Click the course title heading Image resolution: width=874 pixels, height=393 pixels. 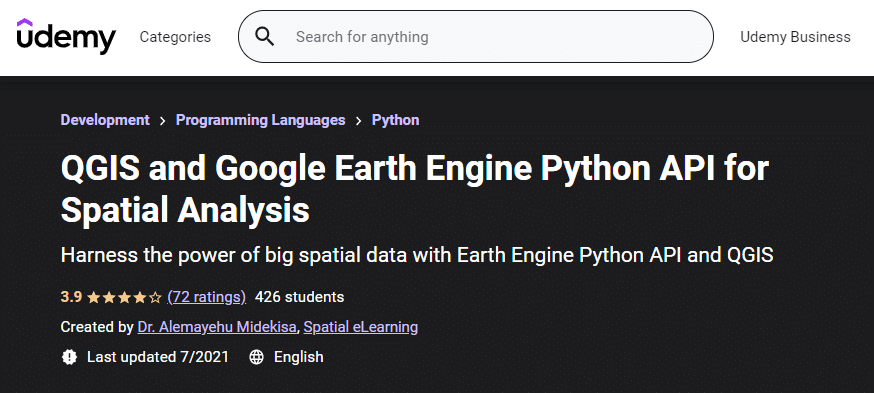[415, 190]
